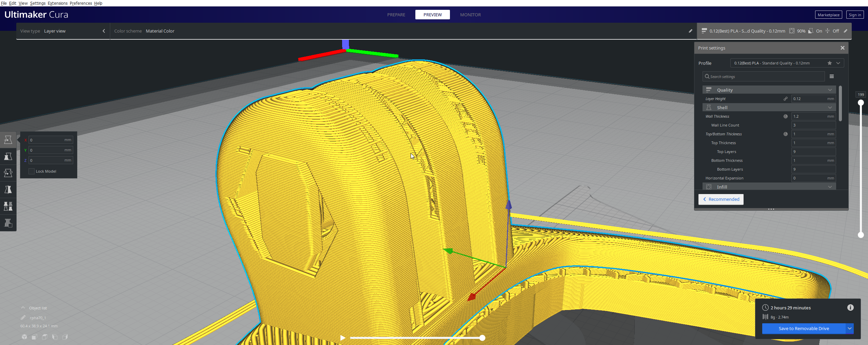Click the Save to Removable Drive button
868x345 pixels.
pos(804,328)
